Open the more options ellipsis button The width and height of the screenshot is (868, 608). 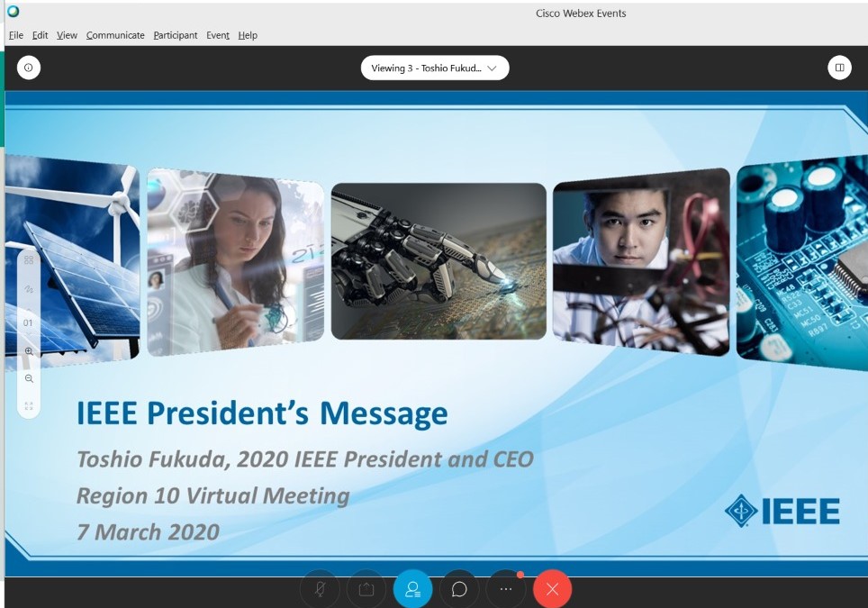pos(505,589)
